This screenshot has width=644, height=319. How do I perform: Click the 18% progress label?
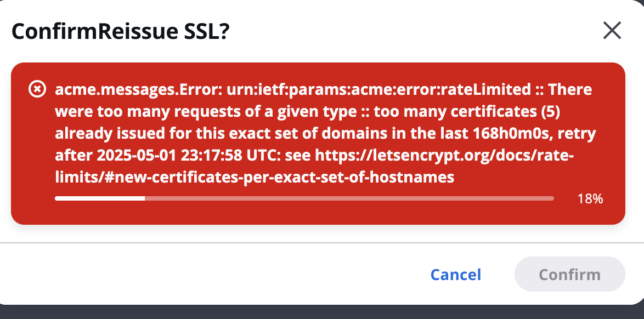[x=590, y=199]
